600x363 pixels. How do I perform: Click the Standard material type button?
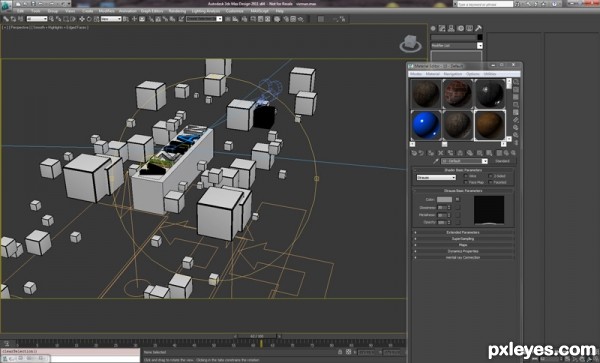click(x=502, y=161)
